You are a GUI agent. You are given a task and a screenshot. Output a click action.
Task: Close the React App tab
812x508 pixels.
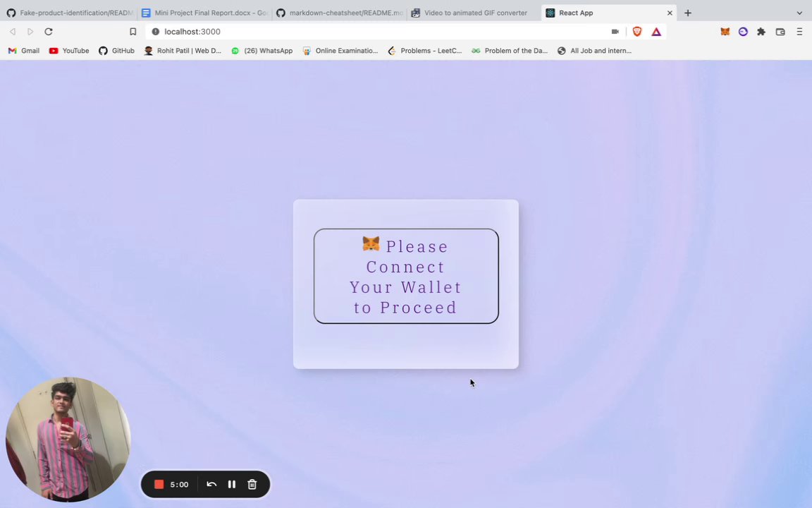pyautogui.click(x=670, y=13)
